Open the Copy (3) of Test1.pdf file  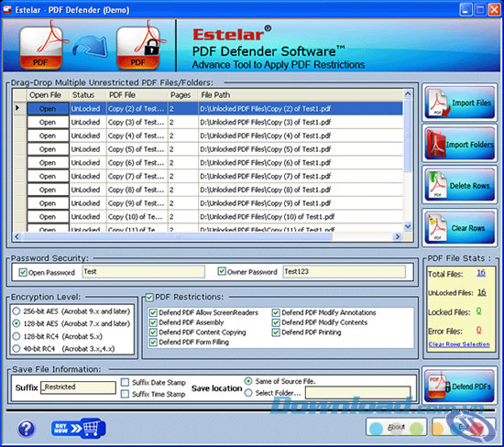click(x=48, y=122)
